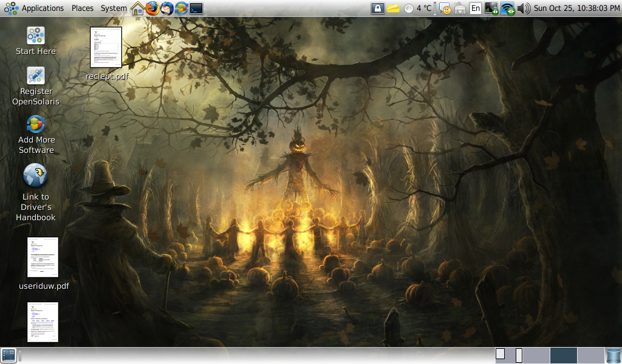Open the Home folder launcher in the panel
This screenshot has width=622, height=364.
point(138,8)
